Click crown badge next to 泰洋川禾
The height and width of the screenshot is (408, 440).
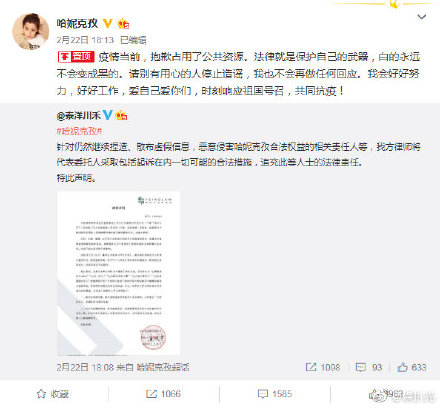[x=121, y=116]
